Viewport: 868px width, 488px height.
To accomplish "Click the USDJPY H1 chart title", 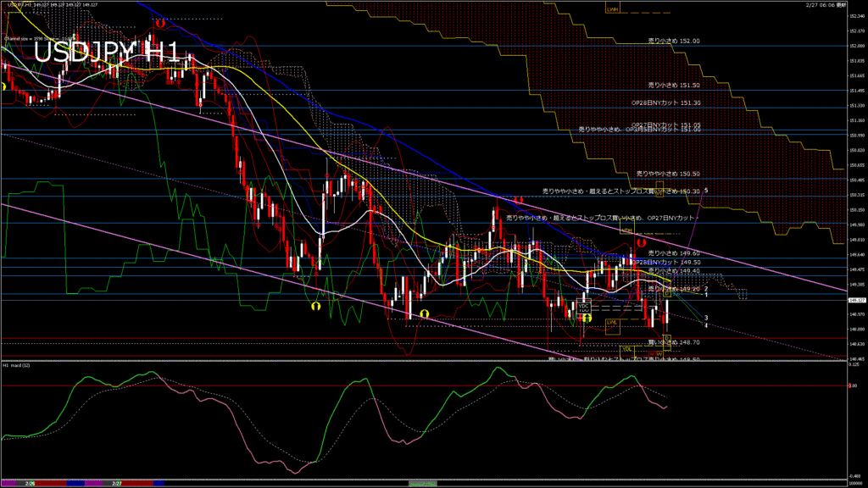I will (x=106, y=53).
